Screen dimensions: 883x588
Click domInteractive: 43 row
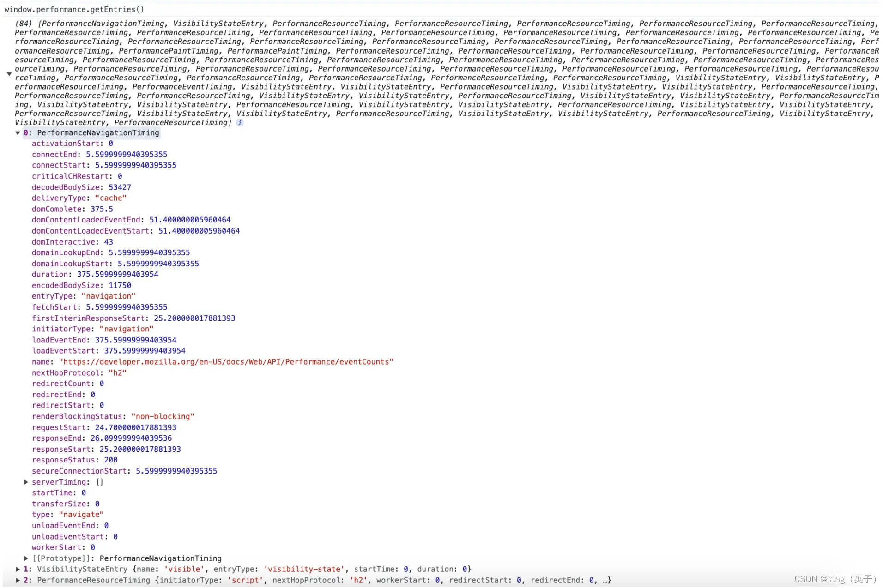click(x=73, y=242)
